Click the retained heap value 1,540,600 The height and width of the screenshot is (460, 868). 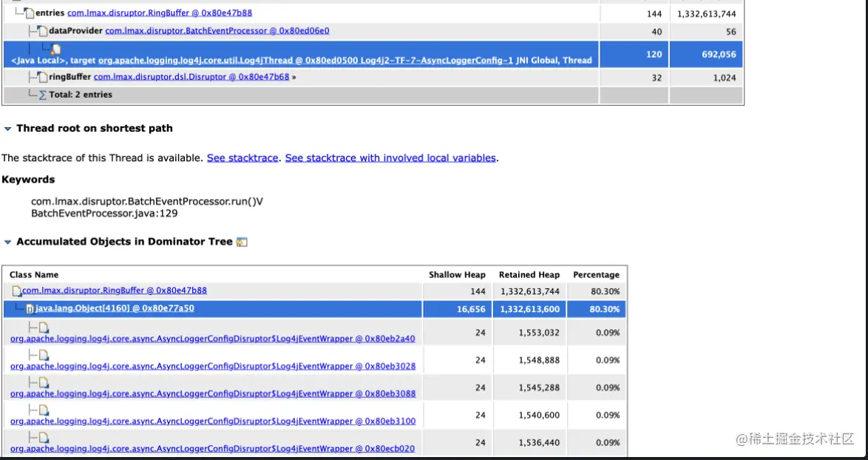pos(539,415)
